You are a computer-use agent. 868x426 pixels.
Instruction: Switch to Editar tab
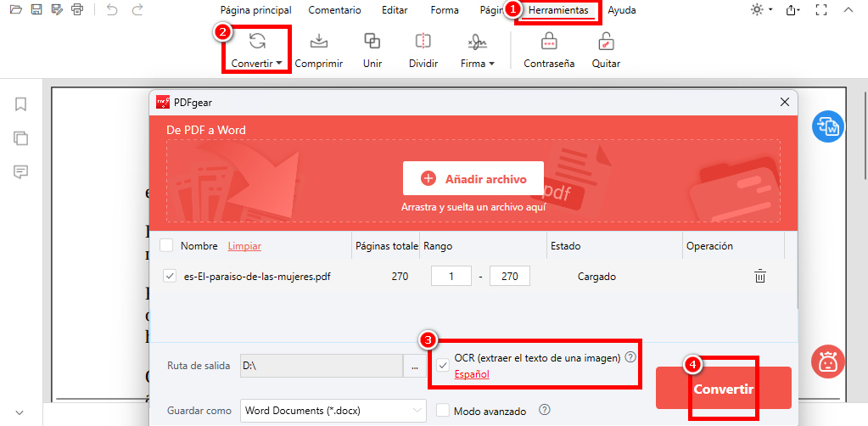coord(395,10)
